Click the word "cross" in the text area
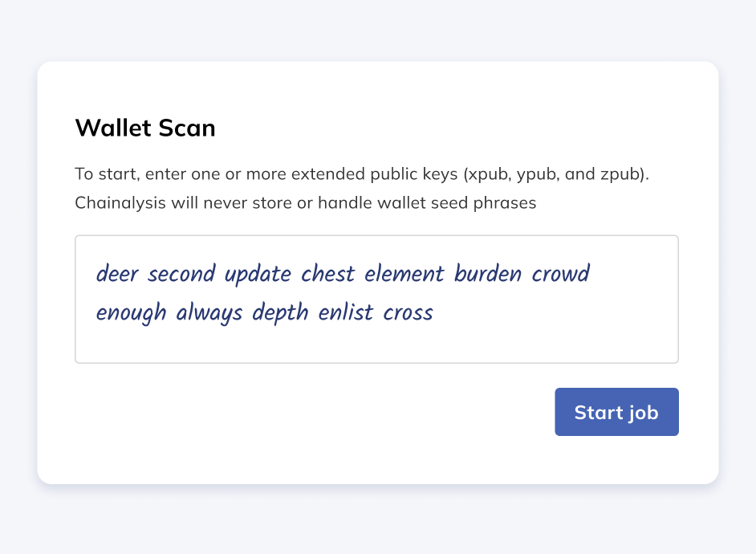The height and width of the screenshot is (554, 756). [x=408, y=312]
